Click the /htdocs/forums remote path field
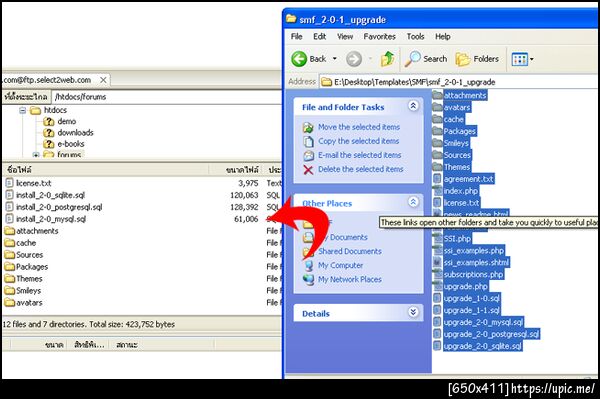 pyautogui.click(x=167, y=97)
